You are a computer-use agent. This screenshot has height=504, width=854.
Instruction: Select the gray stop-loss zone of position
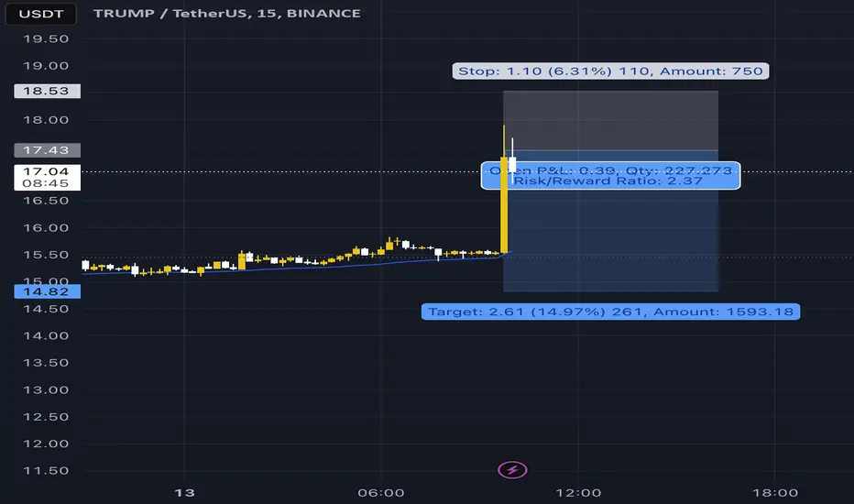coord(610,120)
